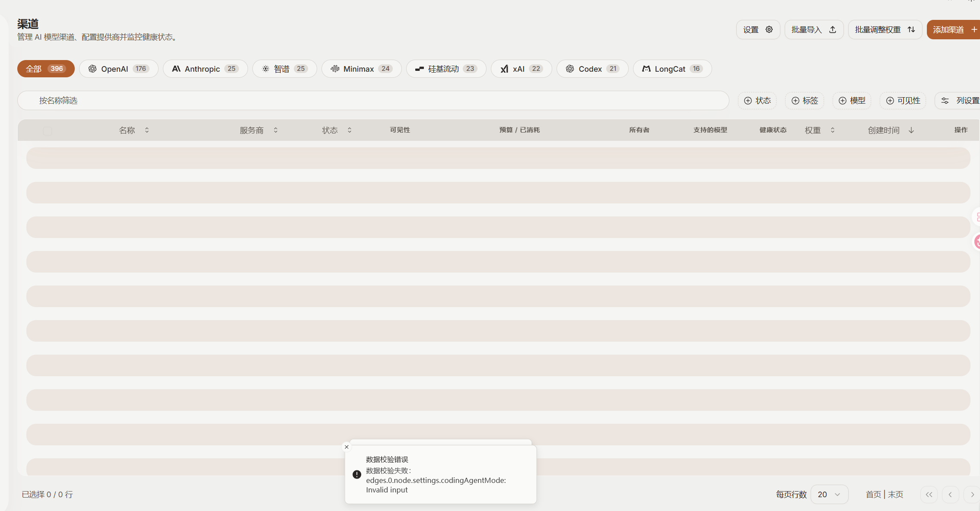Open the 每页行数 20 rows dropdown

coord(829,495)
